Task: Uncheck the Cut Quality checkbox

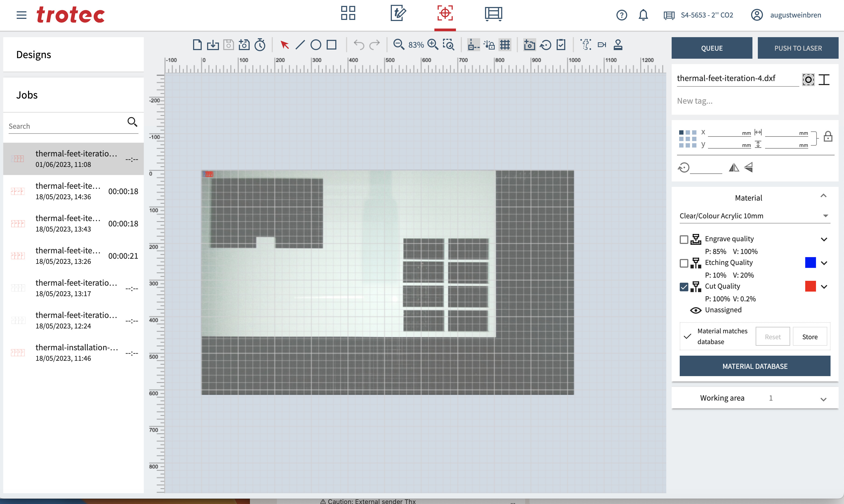Action: (x=684, y=287)
